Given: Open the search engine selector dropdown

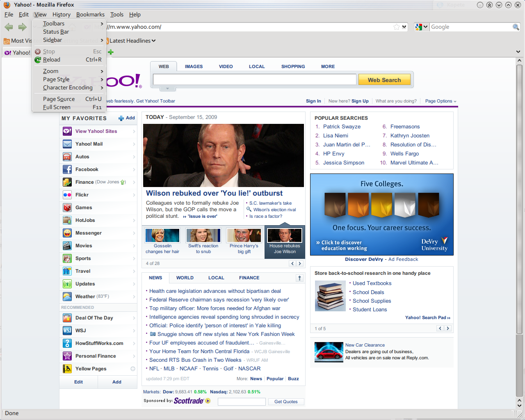Looking at the screenshot, I should click(x=421, y=27).
